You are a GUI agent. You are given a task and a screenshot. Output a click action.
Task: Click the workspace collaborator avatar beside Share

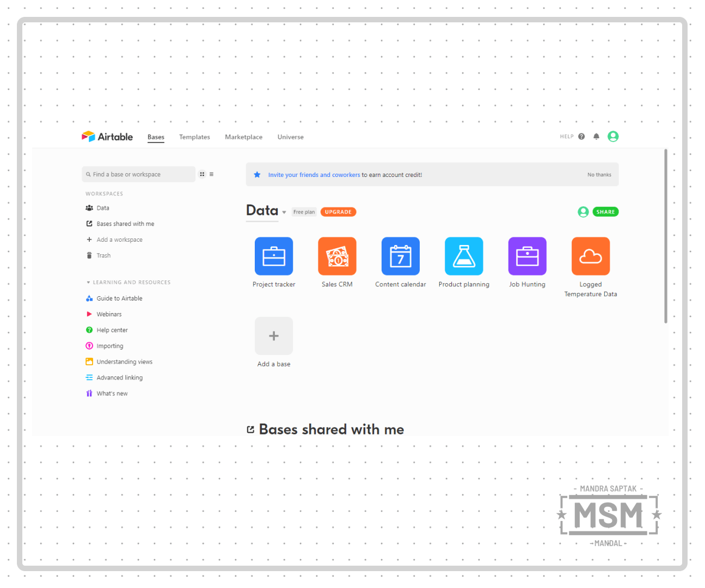[x=583, y=212]
